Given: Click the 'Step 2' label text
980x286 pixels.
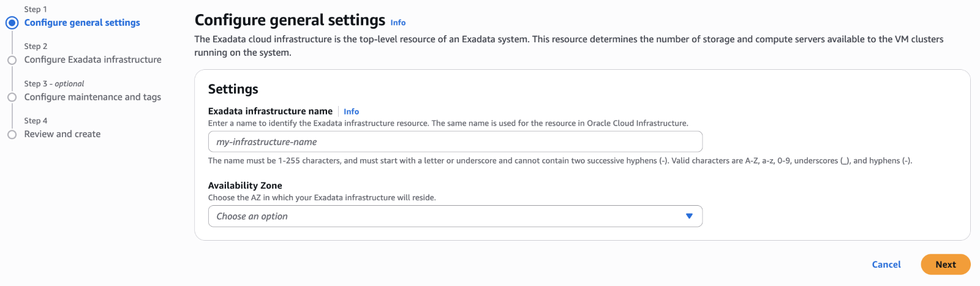Looking at the screenshot, I should 36,47.
